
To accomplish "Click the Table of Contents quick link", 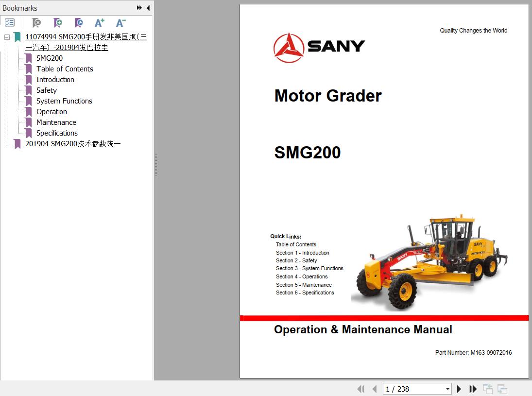I will coord(296,244).
